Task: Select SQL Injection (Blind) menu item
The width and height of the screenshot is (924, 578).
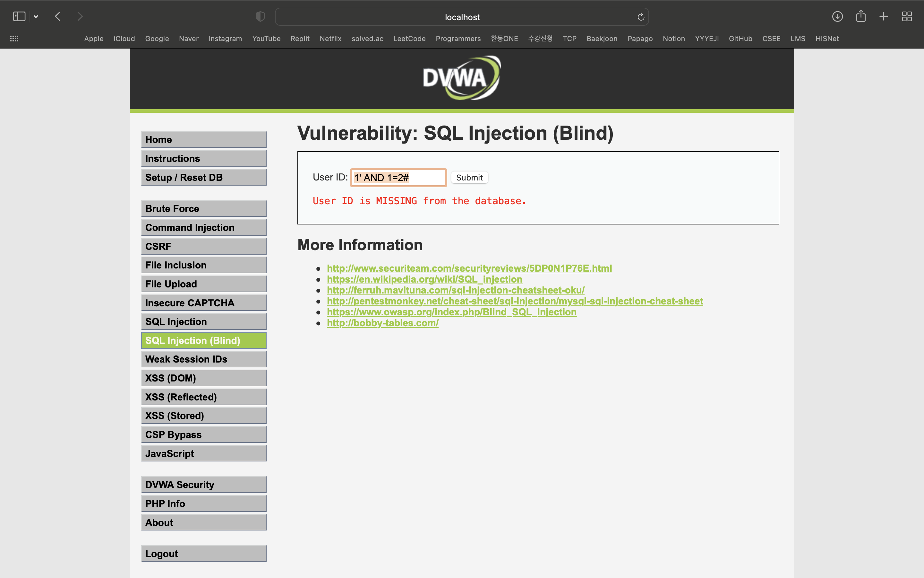Action: click(203, 340)
